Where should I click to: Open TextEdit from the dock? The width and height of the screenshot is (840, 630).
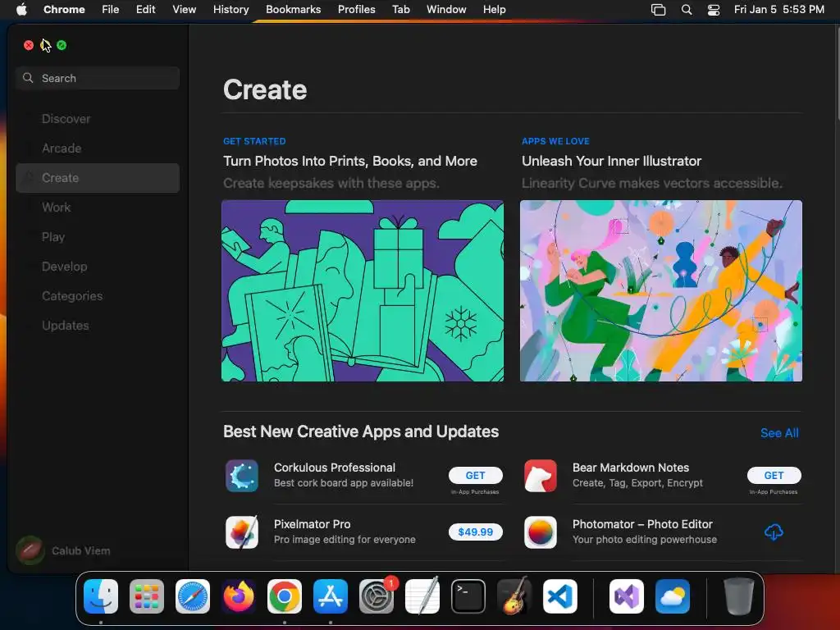(x=422, y=596)
